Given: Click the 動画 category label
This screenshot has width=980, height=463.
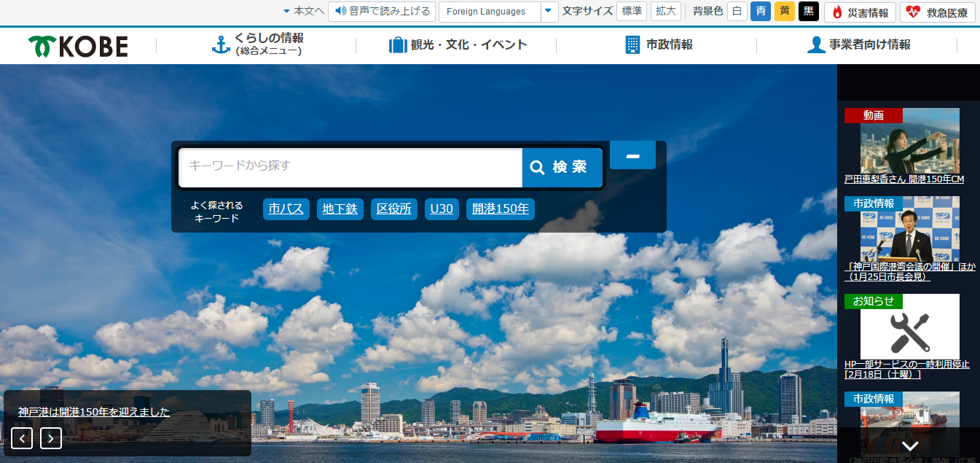Looking at the screenshot, I should 874,115.
